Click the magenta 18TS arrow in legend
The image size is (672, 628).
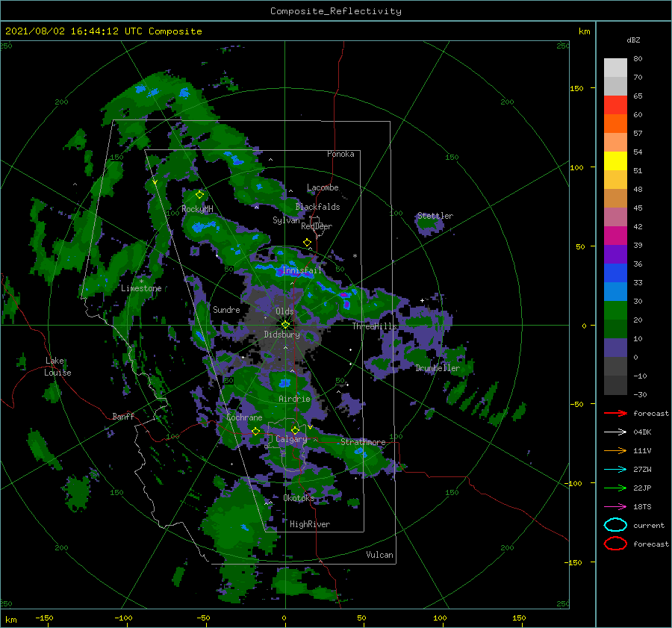[x=615, y=507]
